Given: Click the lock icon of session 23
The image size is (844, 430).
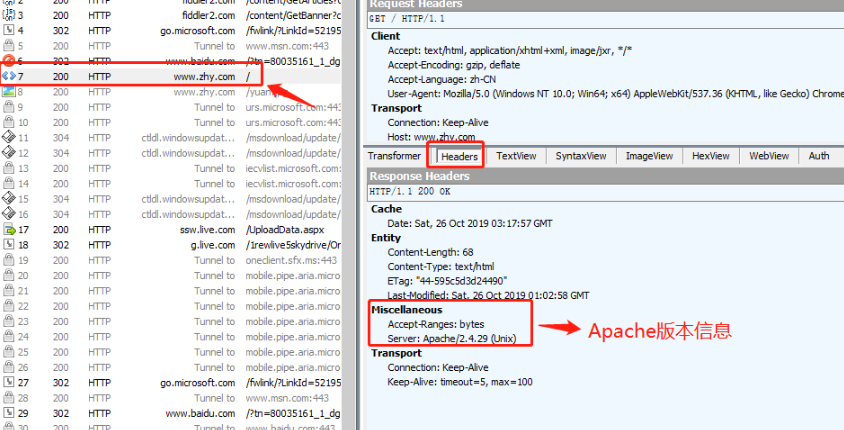Looking at the screenshot, I should pyautogui.click(x=9, y=321).
